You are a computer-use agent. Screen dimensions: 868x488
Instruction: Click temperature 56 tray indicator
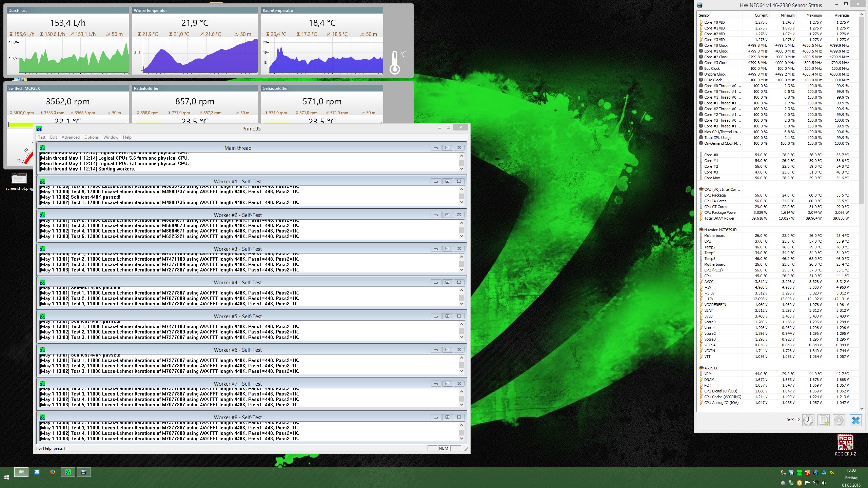coord(832,473)
